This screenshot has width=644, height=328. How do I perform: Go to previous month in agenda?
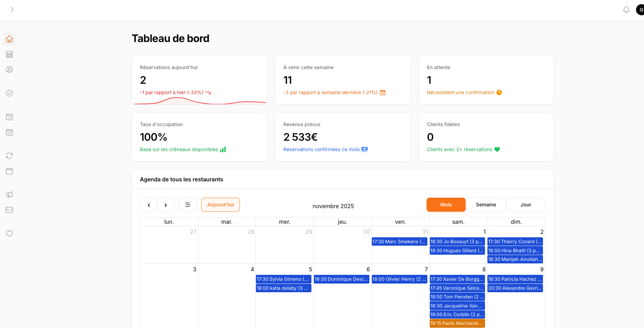(x=149, y=205)
